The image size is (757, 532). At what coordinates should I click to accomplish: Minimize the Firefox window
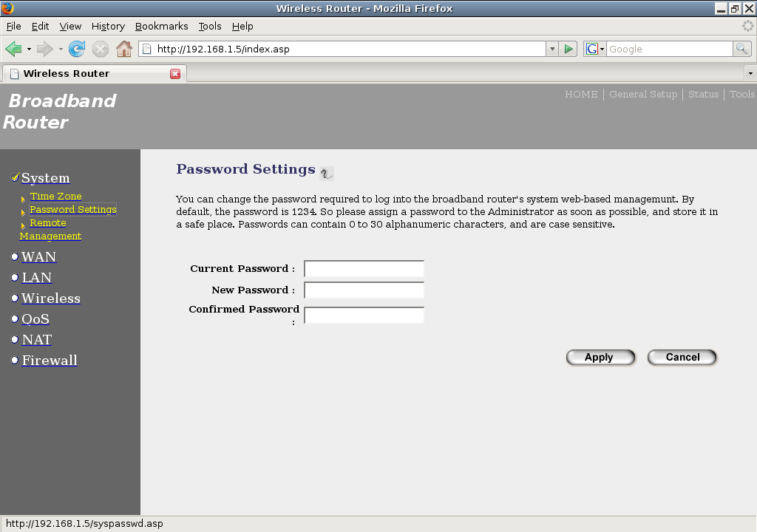click(722, 9)
